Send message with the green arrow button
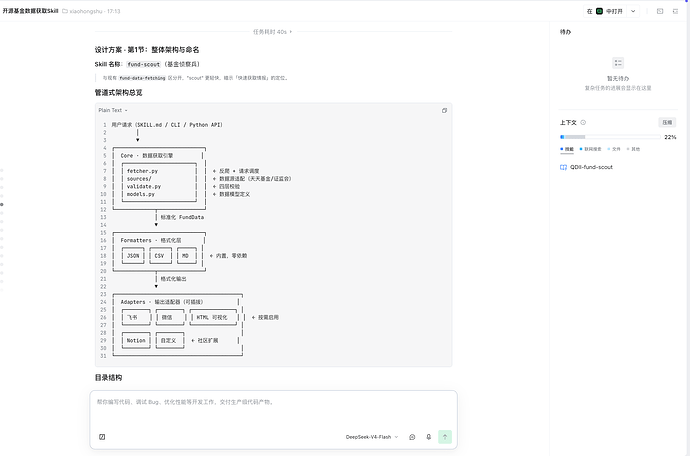 point(444,437)
